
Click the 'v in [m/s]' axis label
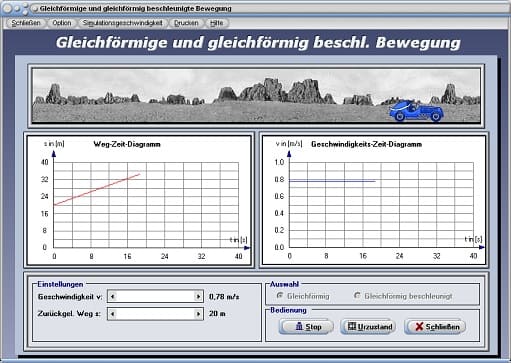[289, 144]
